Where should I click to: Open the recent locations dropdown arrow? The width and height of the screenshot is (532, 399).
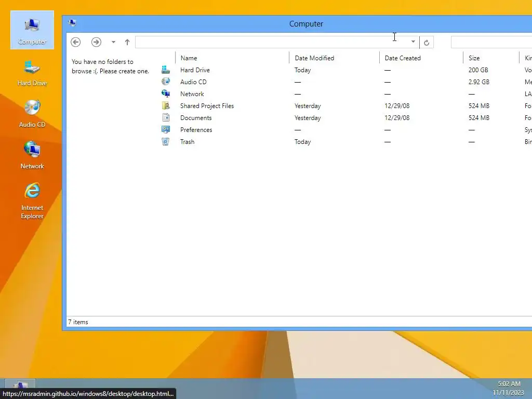(x=113, y=42)
